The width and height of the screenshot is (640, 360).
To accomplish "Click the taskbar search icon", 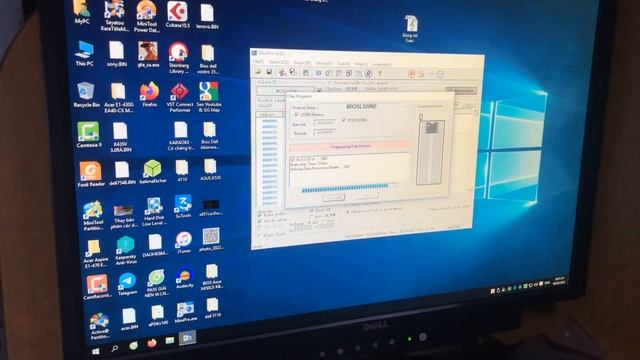I will pyautogui.click(x=115, y=349).
